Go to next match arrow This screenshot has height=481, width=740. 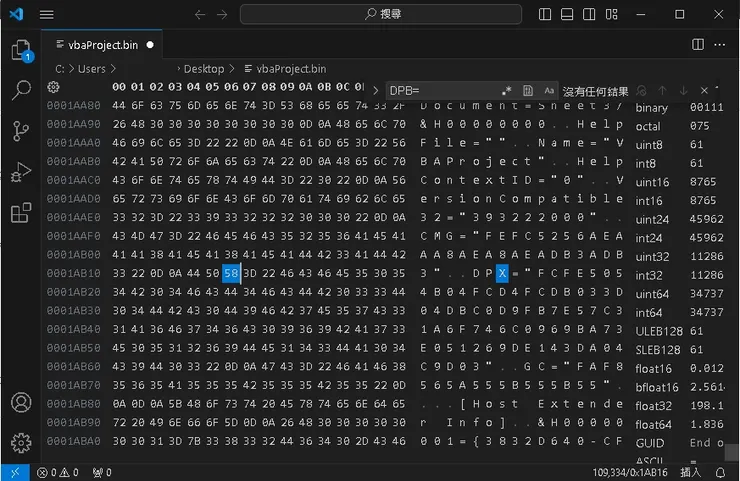coord(683,91)
